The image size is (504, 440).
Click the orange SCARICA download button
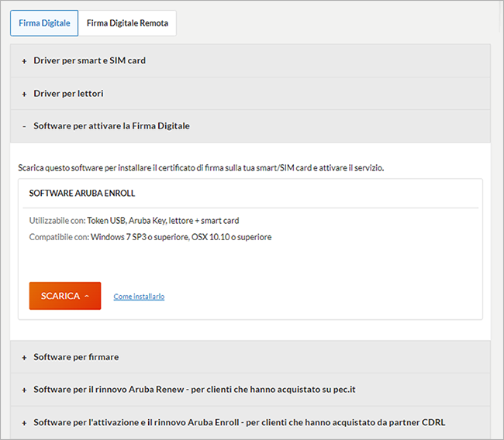coord(65,296)
